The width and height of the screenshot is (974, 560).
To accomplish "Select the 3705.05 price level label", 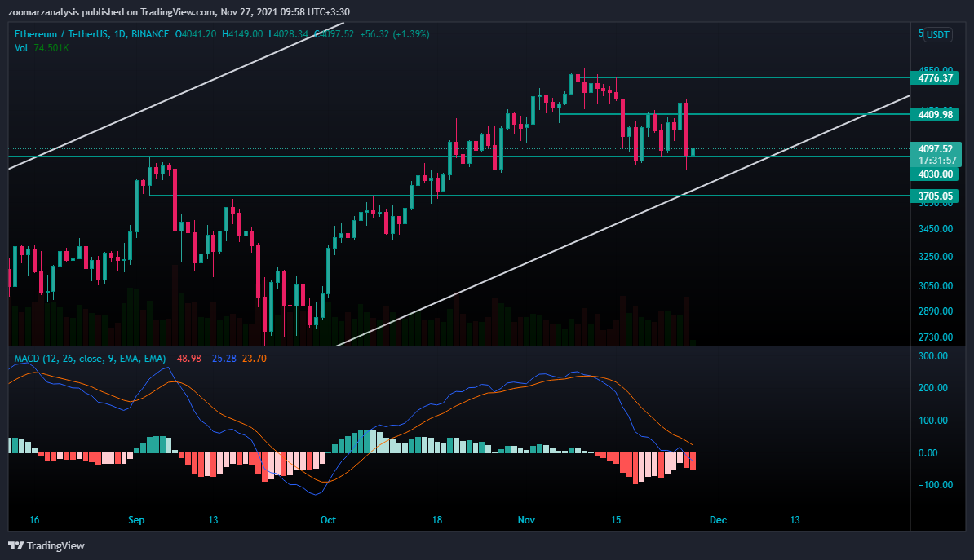I will 935,196.
